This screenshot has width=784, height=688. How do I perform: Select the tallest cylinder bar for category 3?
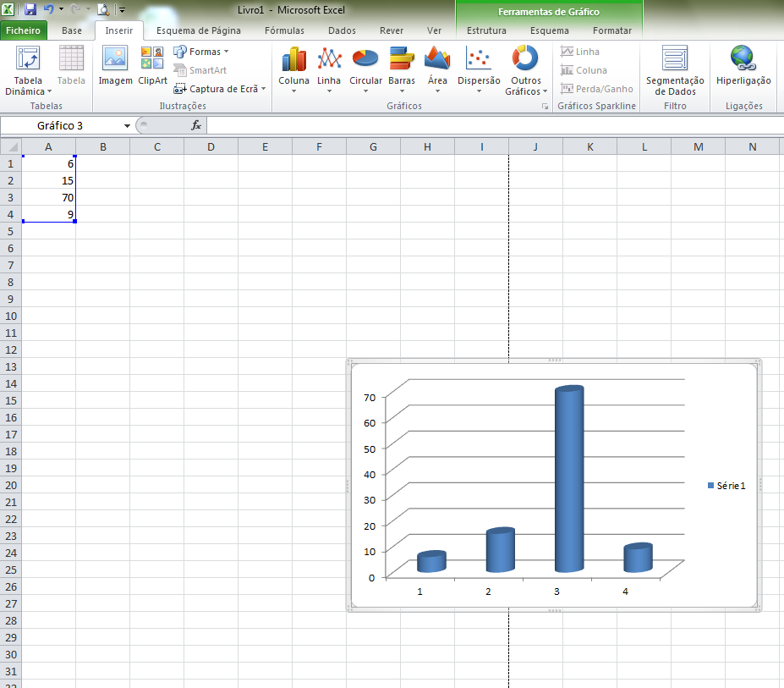tap(569, 479)
